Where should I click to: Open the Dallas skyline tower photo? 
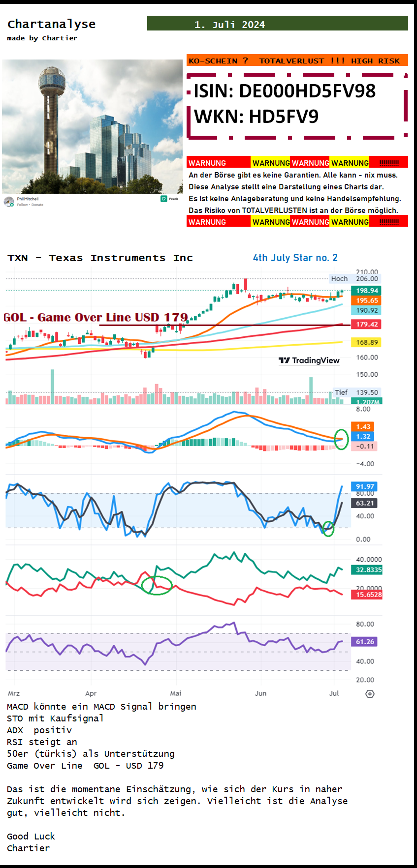pos(93,127)
